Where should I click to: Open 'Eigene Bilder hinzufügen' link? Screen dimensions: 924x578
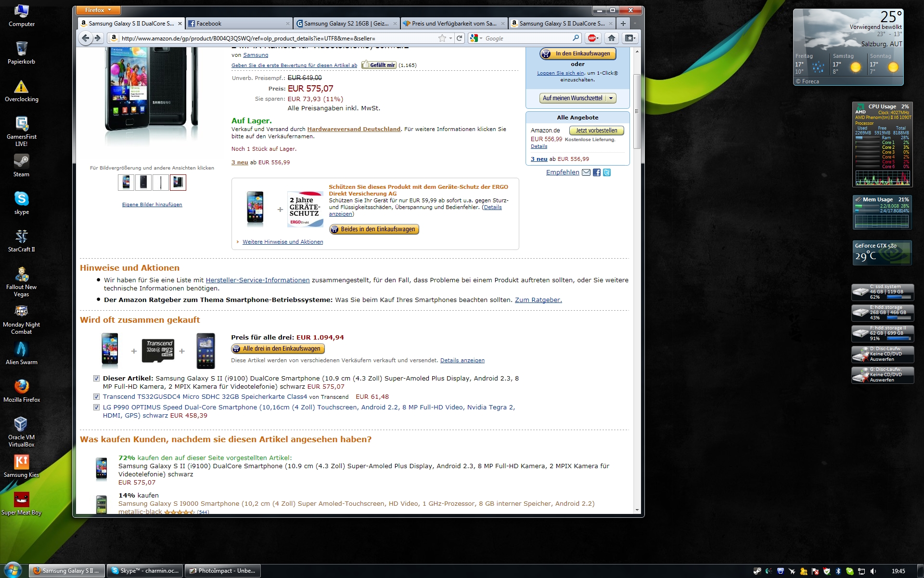tap(152, 205)
